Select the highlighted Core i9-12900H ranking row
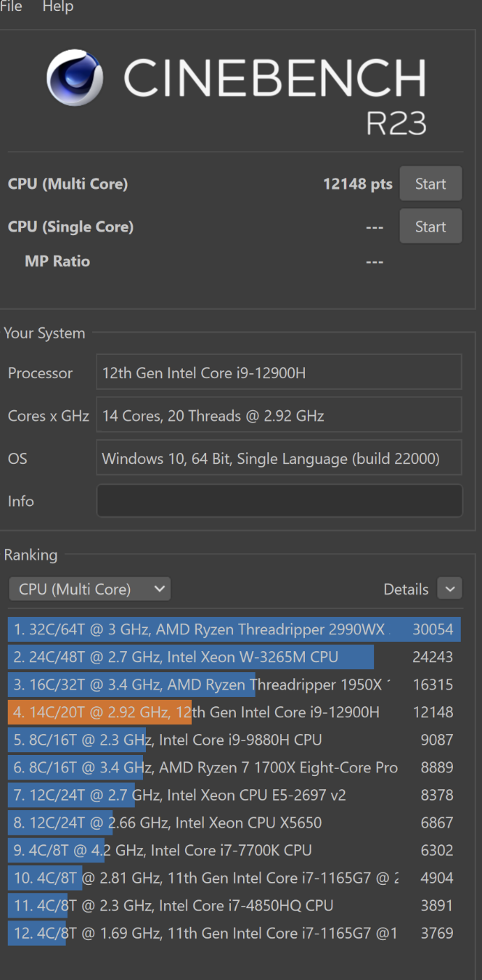This screenshot has height=980, width=482. pyautogui.click(x=234, y=712)
